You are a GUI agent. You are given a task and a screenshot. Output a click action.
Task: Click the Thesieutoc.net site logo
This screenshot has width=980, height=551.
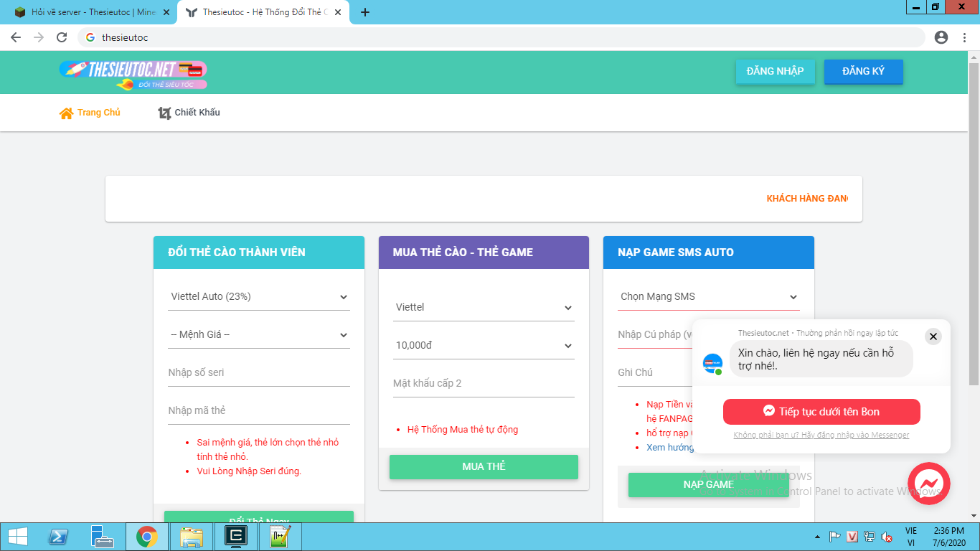pos(133,74)
